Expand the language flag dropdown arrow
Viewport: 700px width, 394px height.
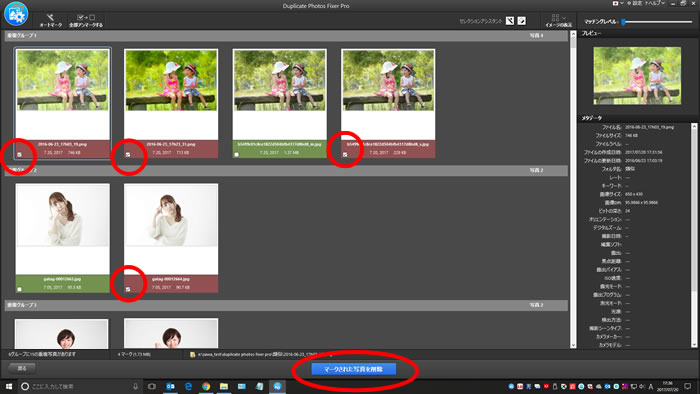coord(621,3)
